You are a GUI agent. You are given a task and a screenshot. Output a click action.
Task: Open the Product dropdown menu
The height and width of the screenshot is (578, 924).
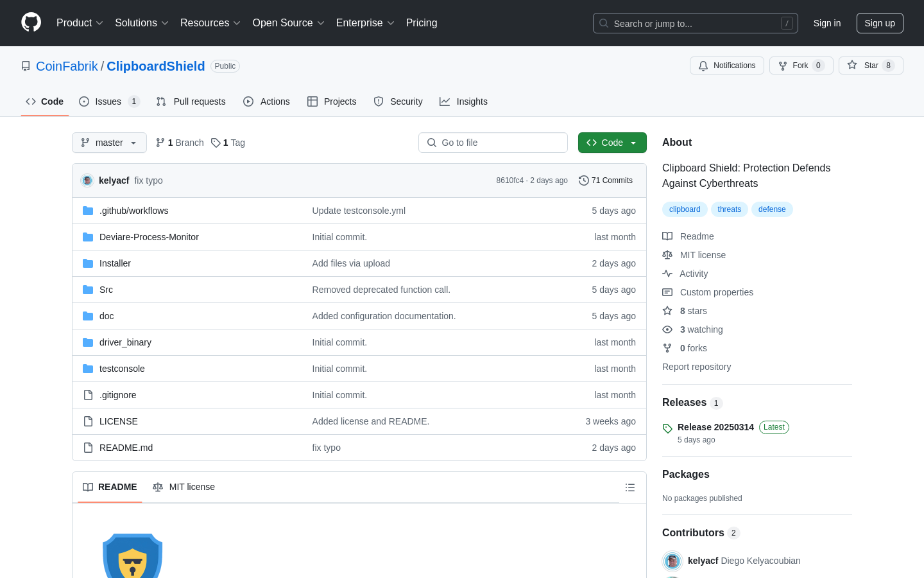click(80, 23)
